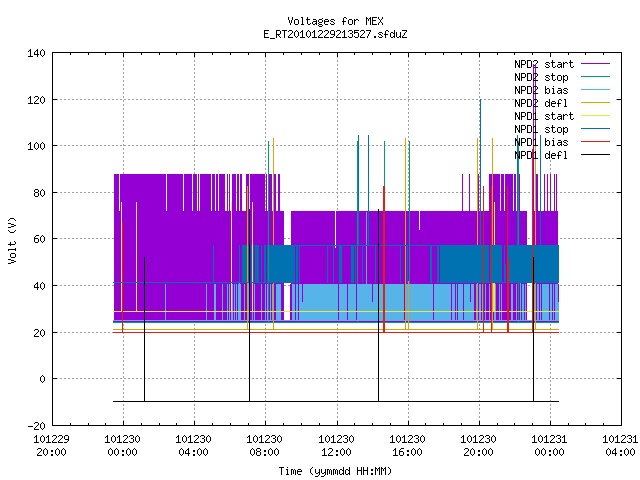
Task: Click the Time (yymmdd HH:MM) x-axis label
Action: point(335,471)
